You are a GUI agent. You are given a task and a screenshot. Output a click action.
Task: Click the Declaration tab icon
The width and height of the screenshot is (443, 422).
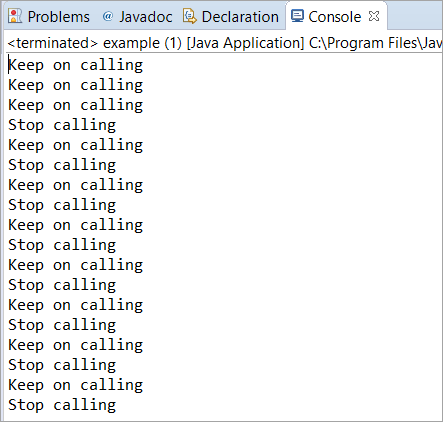tap(190, 16)
